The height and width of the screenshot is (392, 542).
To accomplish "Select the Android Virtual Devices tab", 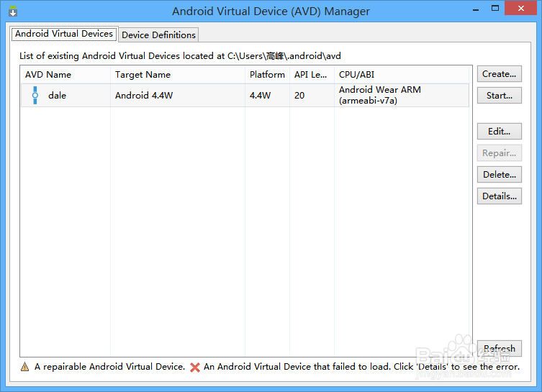I will (x=64, y=34).
